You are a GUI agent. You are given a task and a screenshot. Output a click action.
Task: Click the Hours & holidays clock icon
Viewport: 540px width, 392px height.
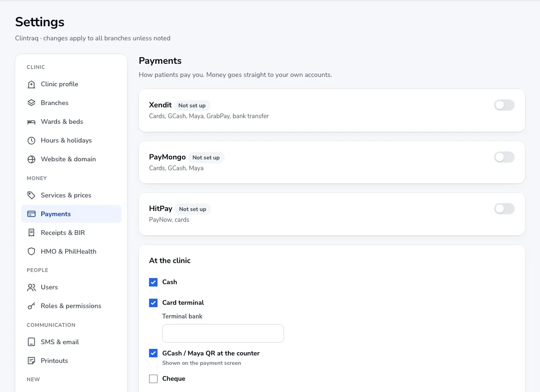tap(31, 140)
